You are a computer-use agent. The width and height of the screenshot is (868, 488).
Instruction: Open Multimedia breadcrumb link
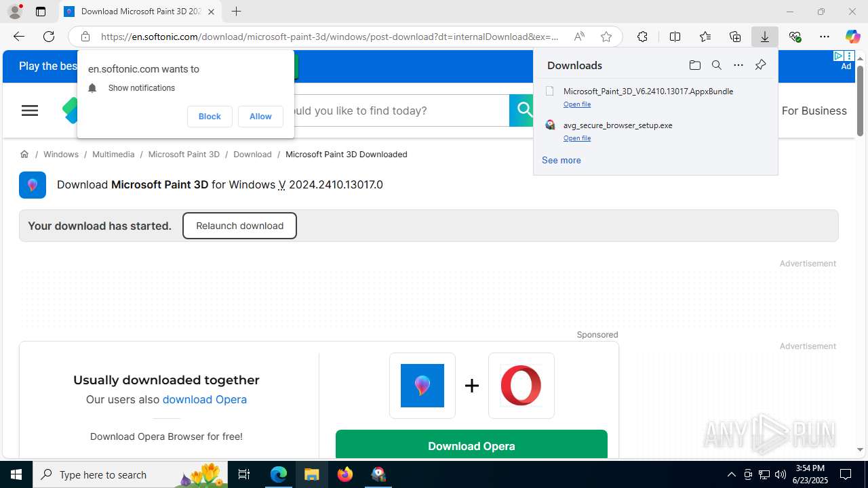point(113,155)
